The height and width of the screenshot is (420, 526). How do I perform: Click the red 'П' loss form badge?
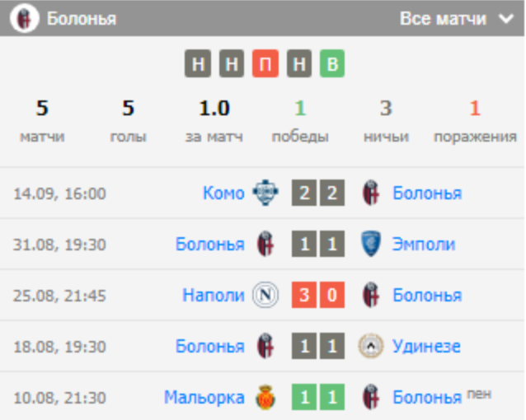[x=265, y=64]
